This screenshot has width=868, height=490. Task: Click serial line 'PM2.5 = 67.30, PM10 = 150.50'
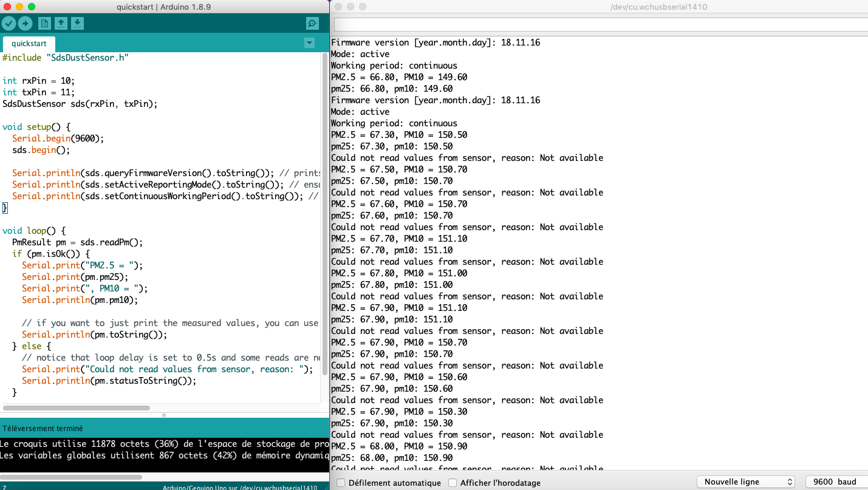pos(399,135)
